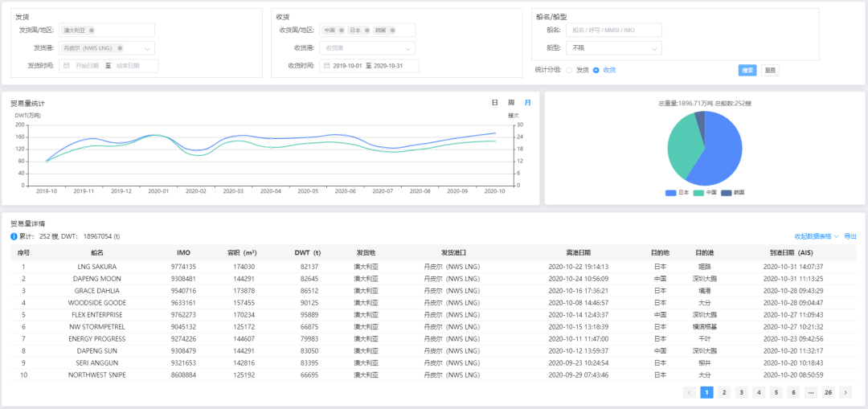Select the 发货 radio for 统计分组

pos(570,70)
